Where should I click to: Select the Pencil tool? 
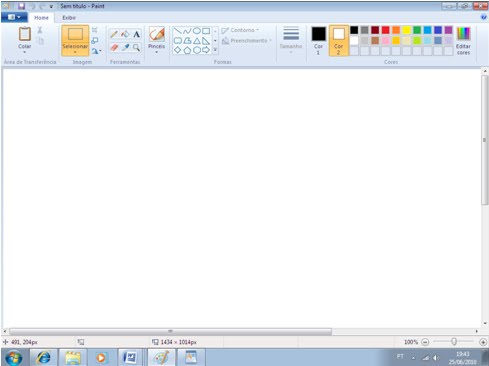click(114, 34)
